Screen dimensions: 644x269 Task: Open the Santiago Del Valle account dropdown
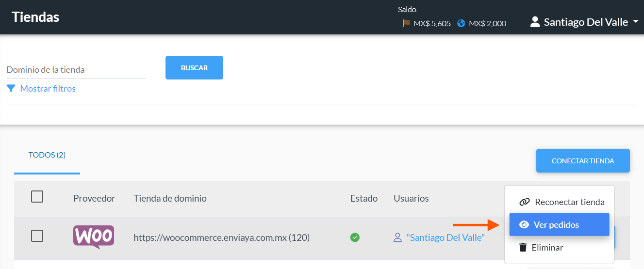coord(584,22)
